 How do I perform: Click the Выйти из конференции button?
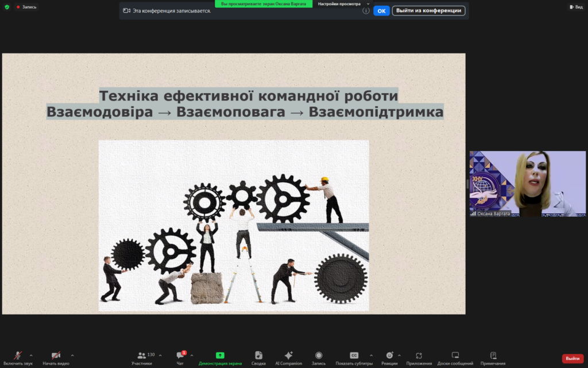coord(428,10)
